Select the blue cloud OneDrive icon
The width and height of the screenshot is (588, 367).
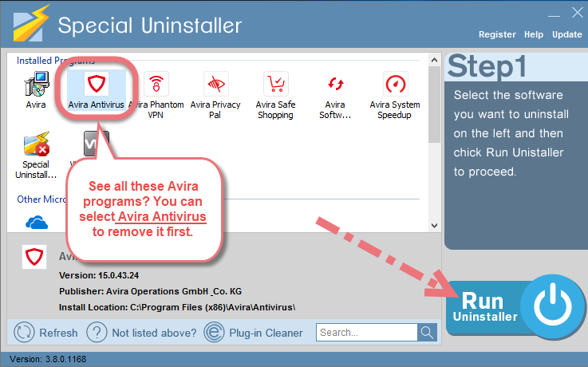tap(37, 223)
